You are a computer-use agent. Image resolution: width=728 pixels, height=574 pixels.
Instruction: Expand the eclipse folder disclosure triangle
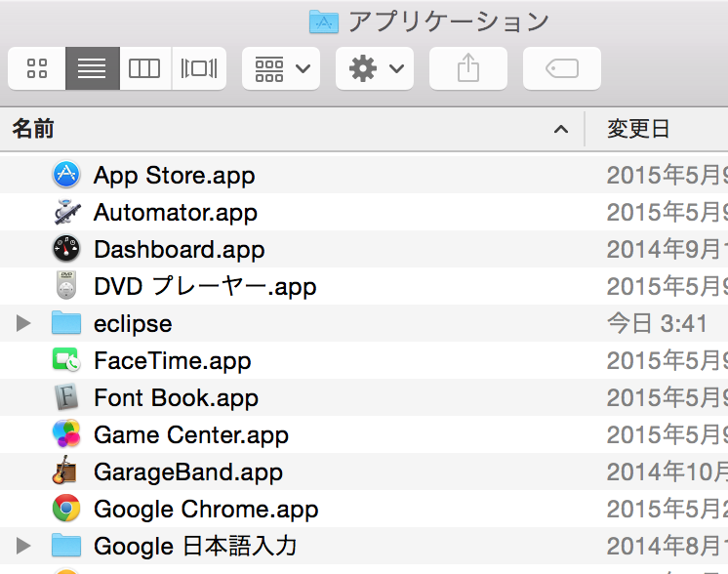[22, 323]
